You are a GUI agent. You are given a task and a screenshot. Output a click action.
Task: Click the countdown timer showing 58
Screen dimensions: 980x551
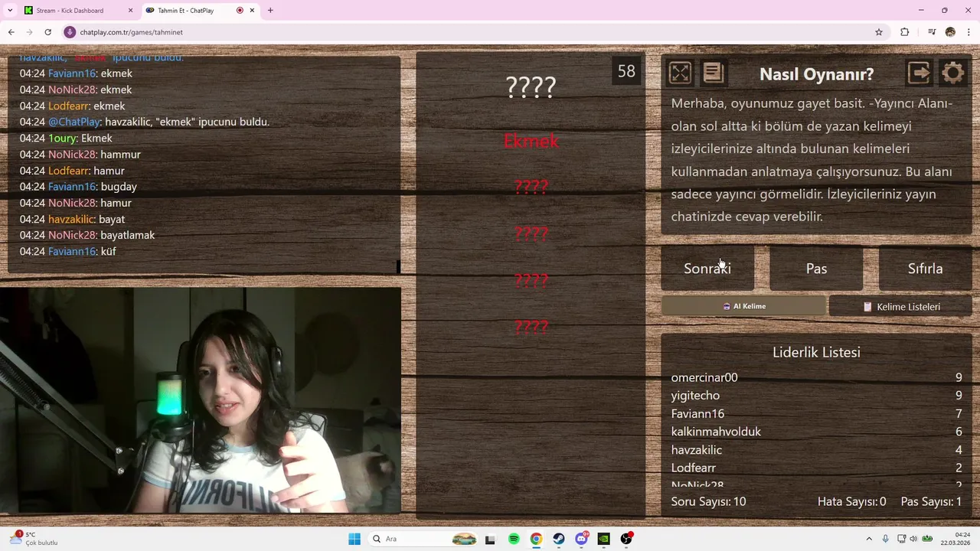pyautogui.click(x=626, y=71)
